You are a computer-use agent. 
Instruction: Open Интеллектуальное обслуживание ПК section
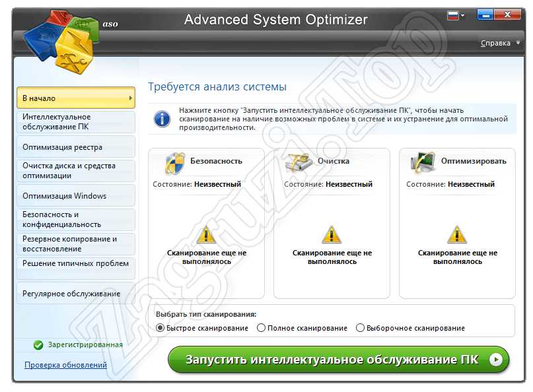tap(76, 121)
